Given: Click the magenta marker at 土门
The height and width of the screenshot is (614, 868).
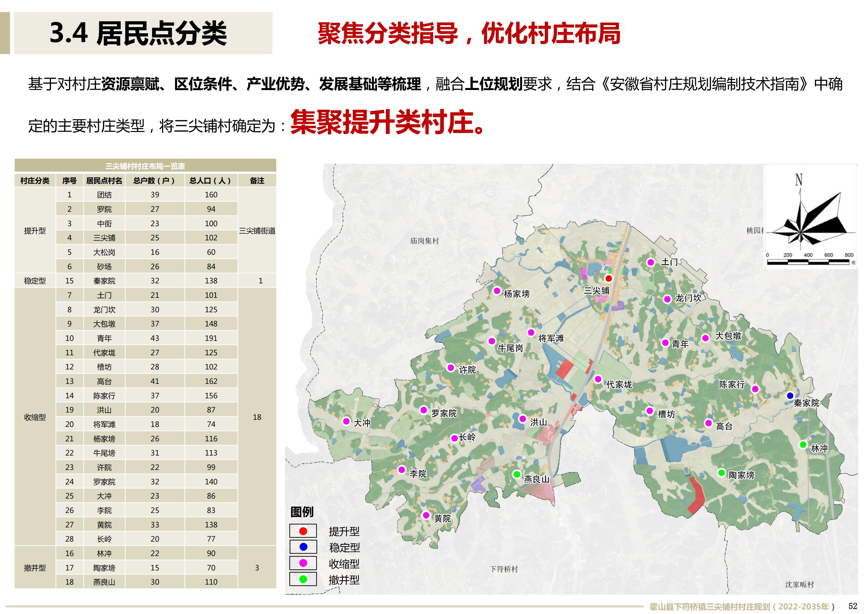Looking at the screenshot, I should [x=651, y=262].
